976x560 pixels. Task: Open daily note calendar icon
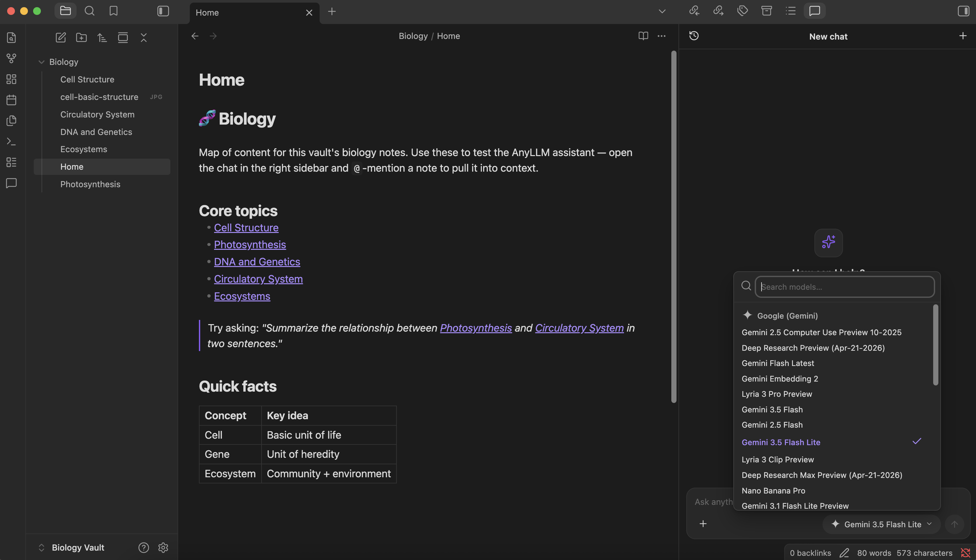coord(12,100)
